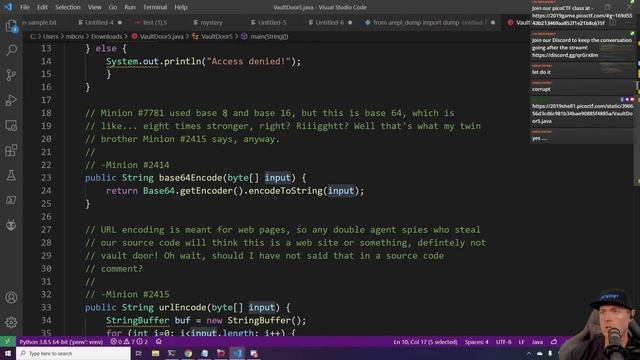Open the Selection menu

(x=68, y=7)
